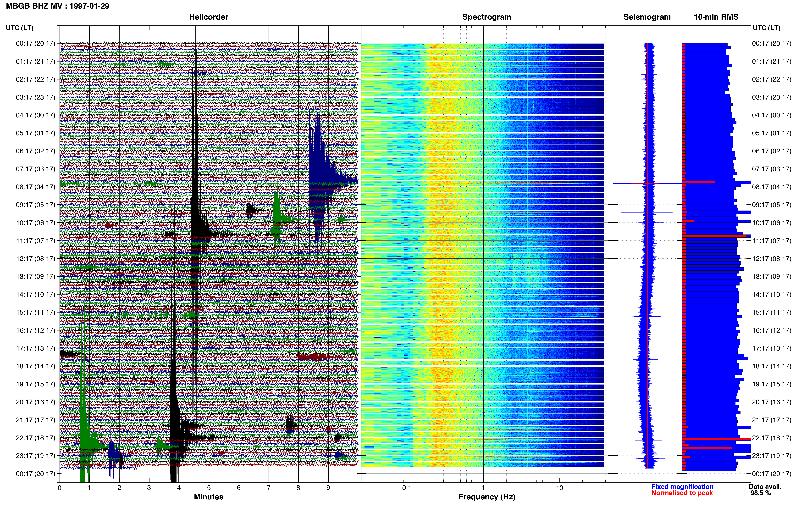The image size is (812, 508).
Task: Select the left time label '15:17 (11:17)'
Action: 36,313
